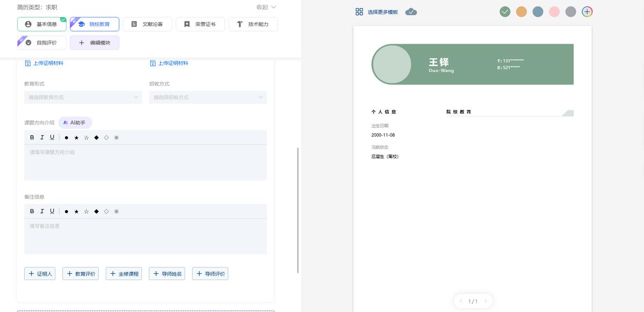The width and height of the screenshot is (644, 312).
Task: Click Italic icon in 备注信息 editor
Action: (42, 211)
